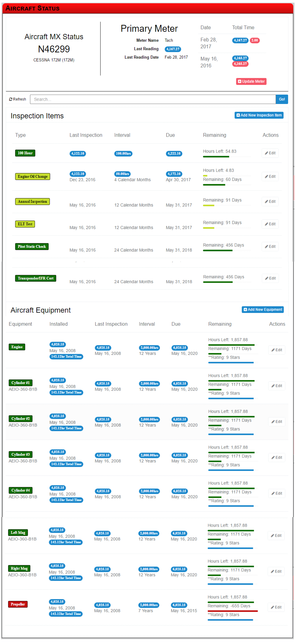
Task: Click the Refresh button
Action: pyautogui.click(x=17, y=99)
